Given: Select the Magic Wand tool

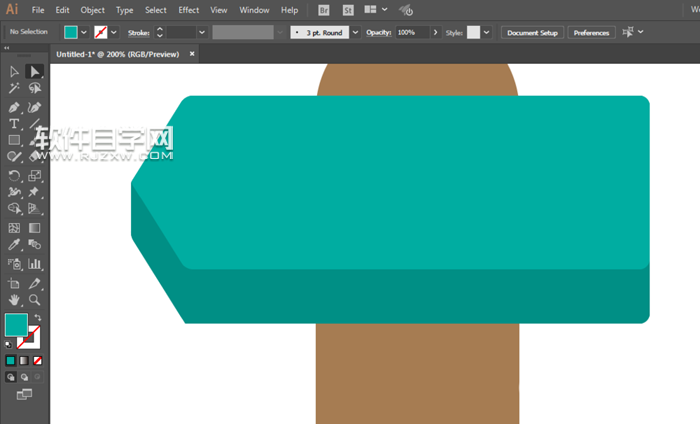Looking at the screenshot, I should [x=14, y=89].
